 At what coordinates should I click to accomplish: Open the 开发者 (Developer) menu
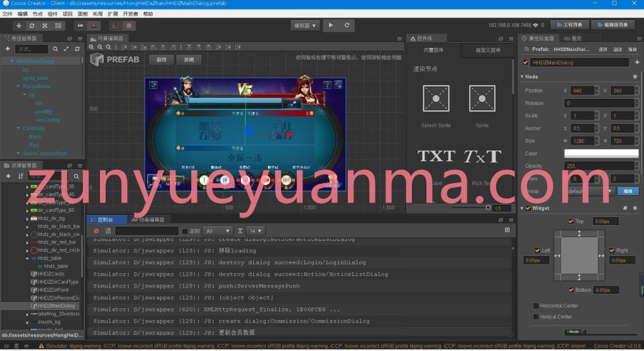[x=130, y=14]
